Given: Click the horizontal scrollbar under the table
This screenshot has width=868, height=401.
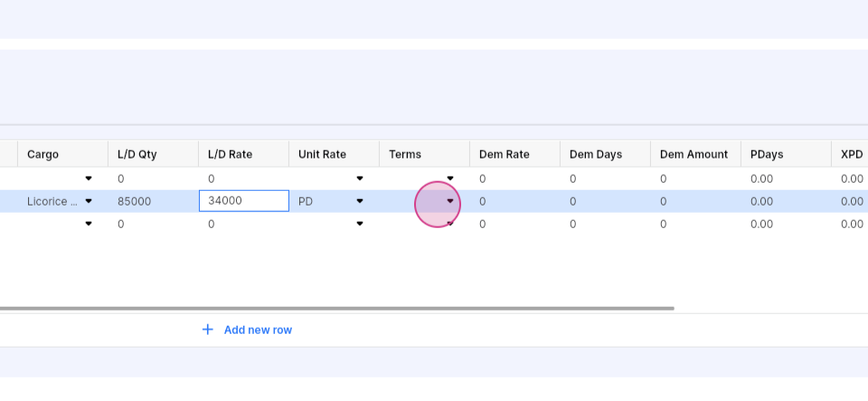Looking at the screenshot, I should 337,308.
